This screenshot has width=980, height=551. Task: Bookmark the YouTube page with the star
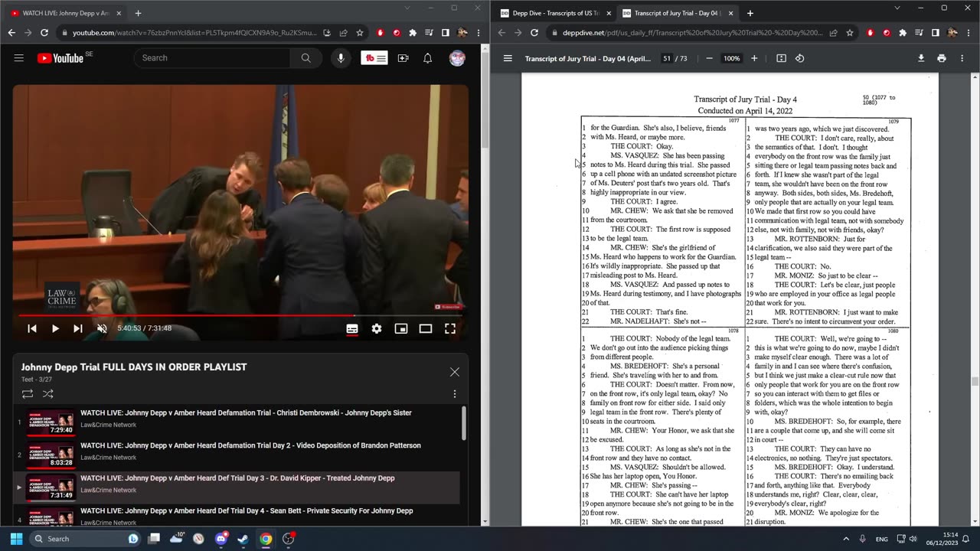coord(359,33)
